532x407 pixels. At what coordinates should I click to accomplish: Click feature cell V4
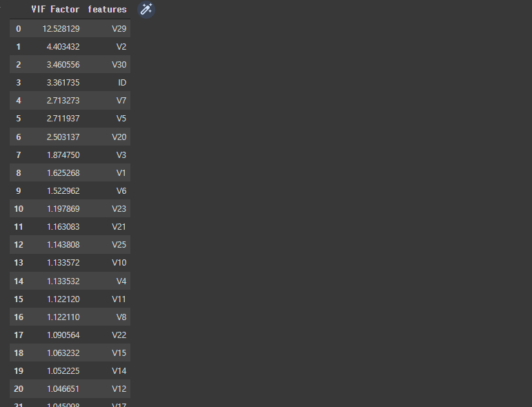click(121, 281)
